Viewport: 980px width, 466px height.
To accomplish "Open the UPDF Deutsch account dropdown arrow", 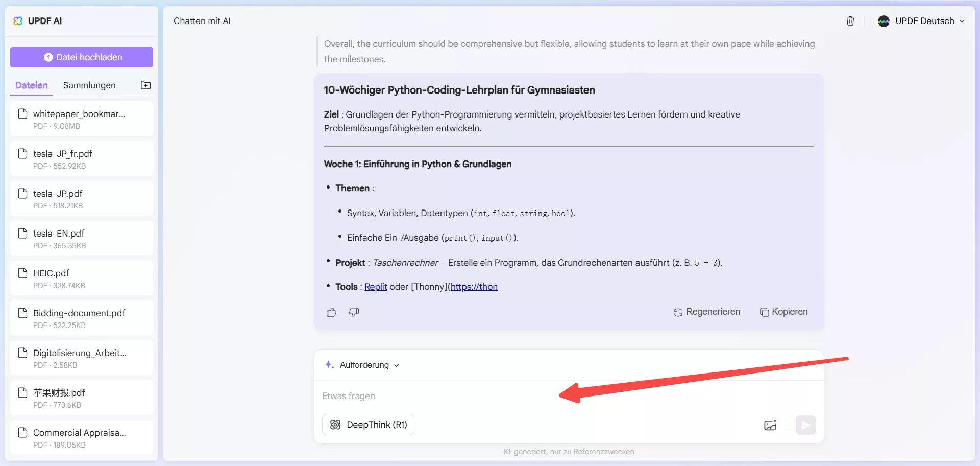I will [962, 21].
